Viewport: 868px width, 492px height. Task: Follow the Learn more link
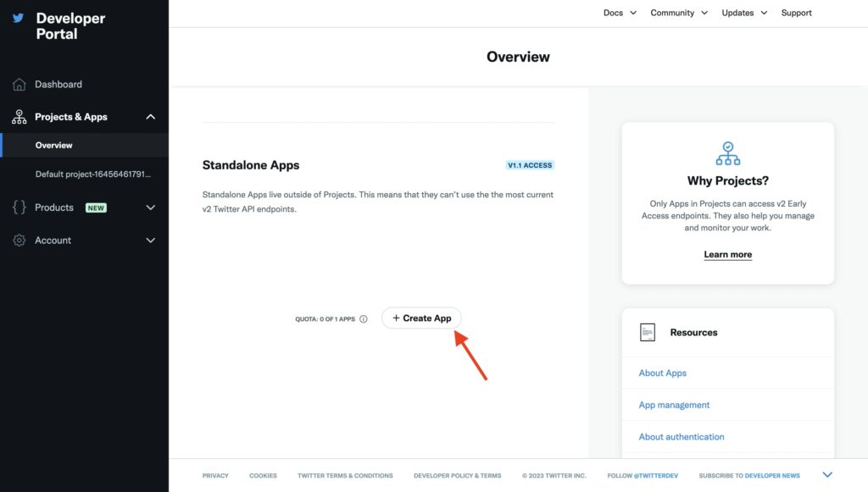(728, 254)
